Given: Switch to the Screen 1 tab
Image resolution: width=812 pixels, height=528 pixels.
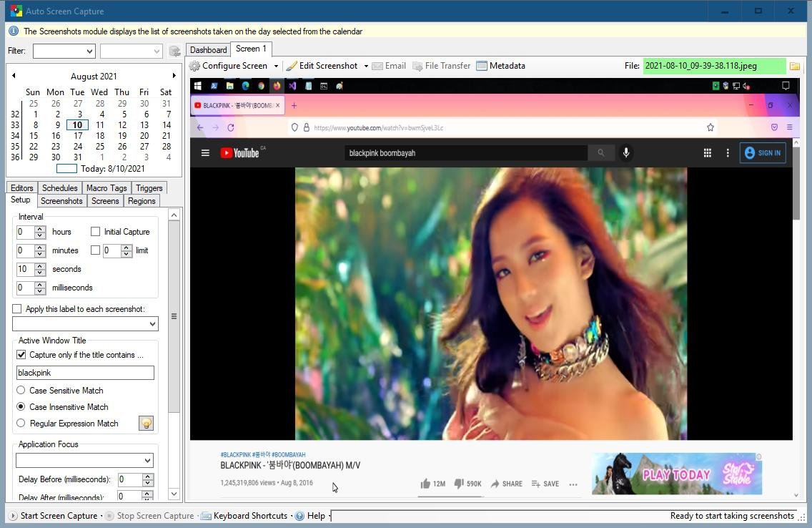Looking at the screenshot, I should coord(251,49).
